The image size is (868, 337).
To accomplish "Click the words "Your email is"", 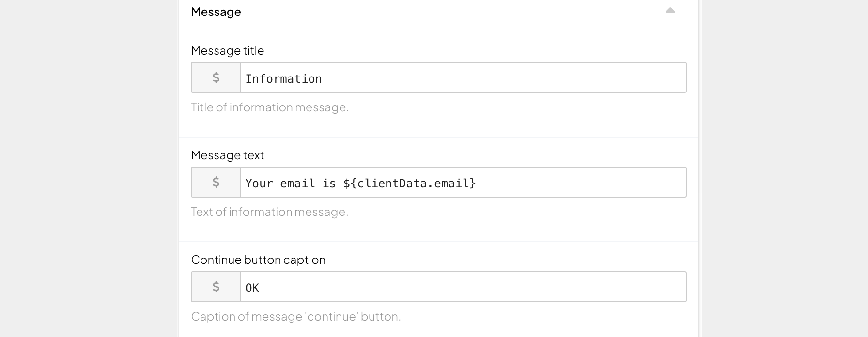I will [290, 183].
